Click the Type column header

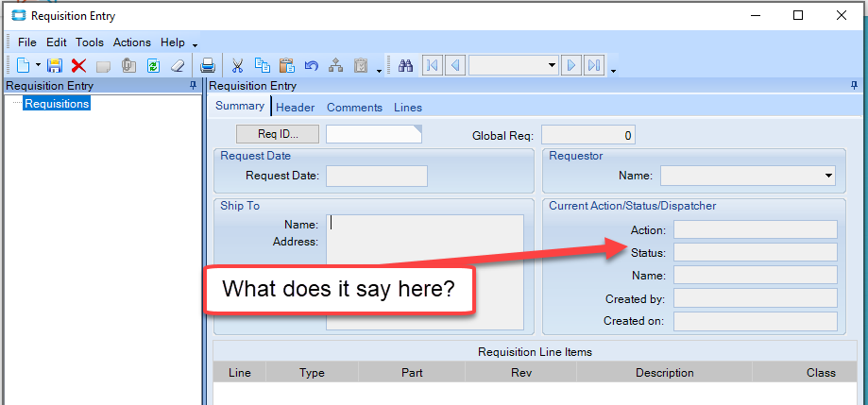[313, 372]
